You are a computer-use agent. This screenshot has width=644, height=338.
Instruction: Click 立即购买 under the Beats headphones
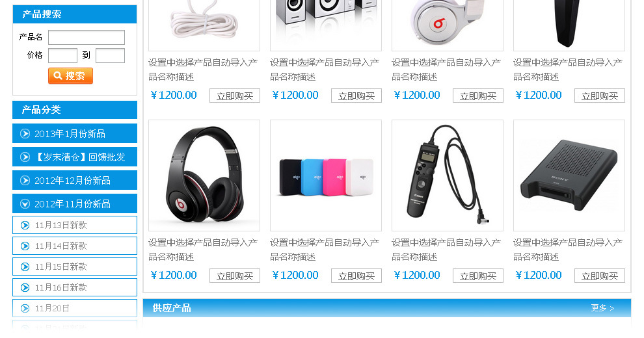tap(235, 276)
